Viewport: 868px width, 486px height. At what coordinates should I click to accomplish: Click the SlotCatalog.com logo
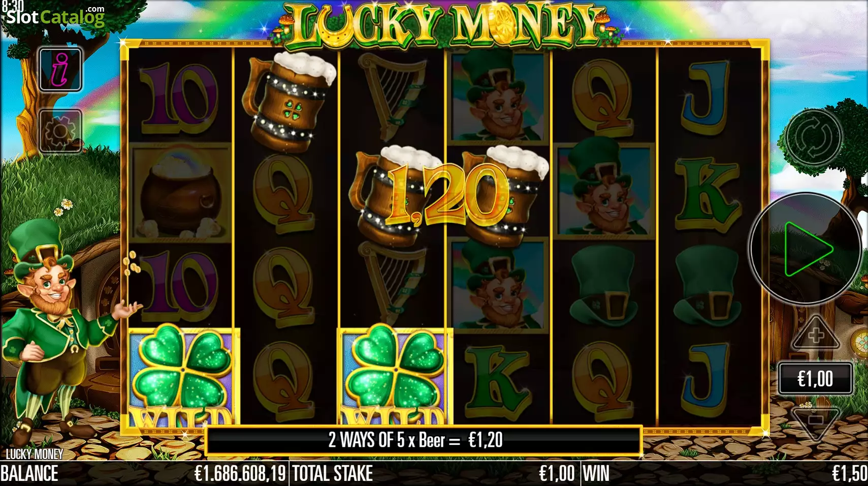click(55, 16)
